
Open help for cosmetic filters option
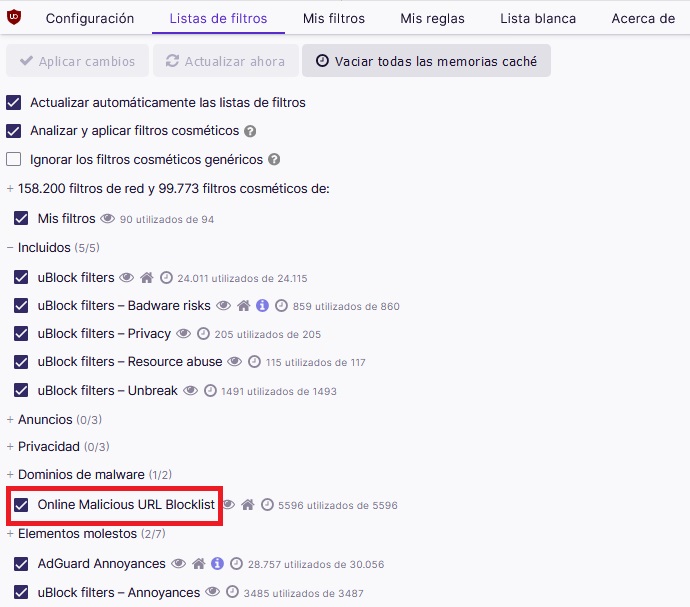pos(250,131)
